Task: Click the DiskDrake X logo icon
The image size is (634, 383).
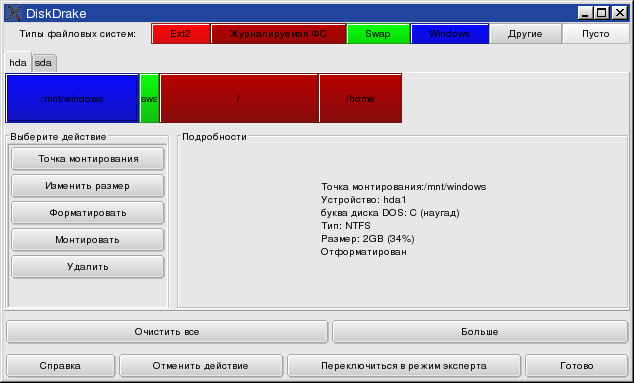Action: pyautogui.click(x=14, y=13)
